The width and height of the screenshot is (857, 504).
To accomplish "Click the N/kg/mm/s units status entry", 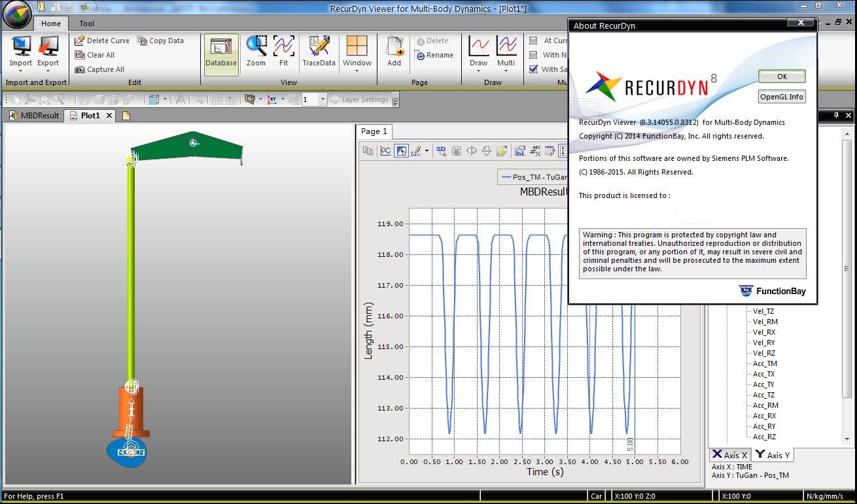I will [825, 496].
